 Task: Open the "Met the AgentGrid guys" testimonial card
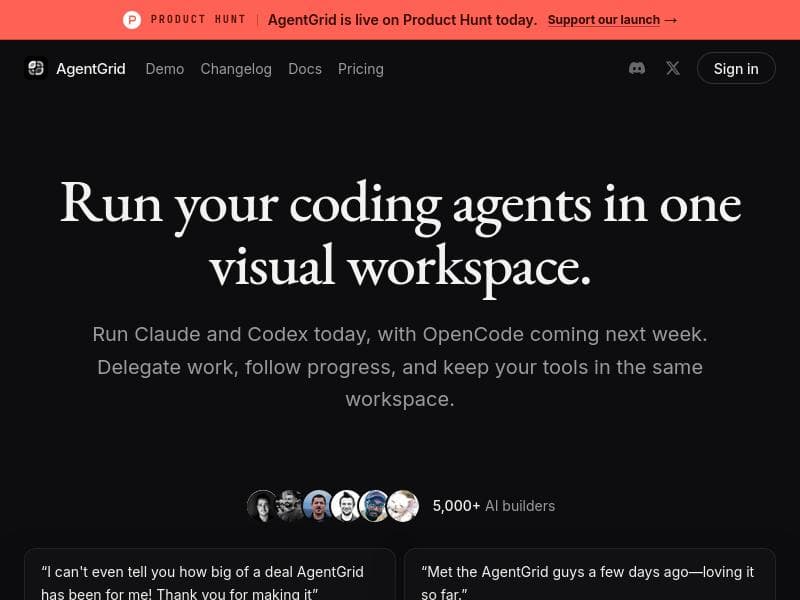(590, 574)
